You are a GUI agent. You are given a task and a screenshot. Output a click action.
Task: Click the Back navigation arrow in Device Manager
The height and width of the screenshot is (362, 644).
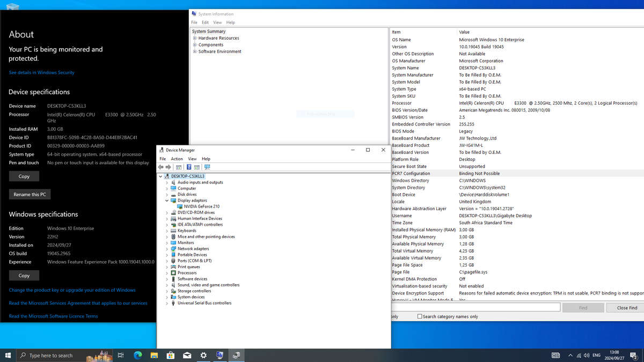pos(160,167)
